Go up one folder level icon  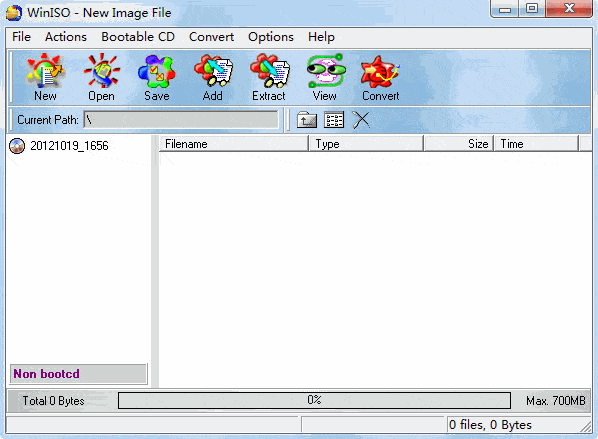click(307, 120)
